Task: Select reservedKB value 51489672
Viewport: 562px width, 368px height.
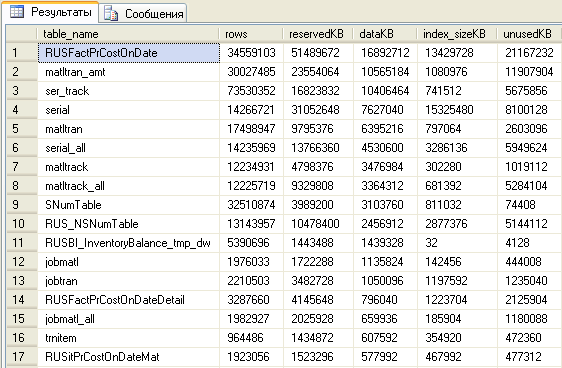Action: click(x=318, y=53)
